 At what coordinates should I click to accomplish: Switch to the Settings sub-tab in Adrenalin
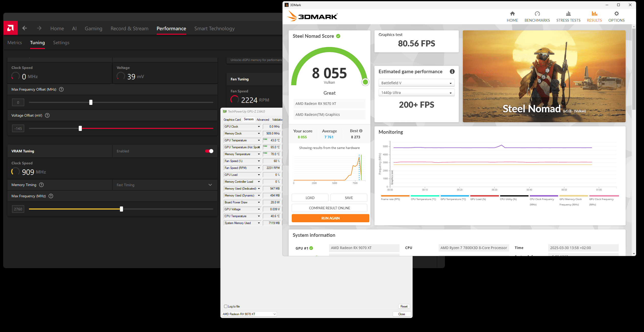coord(61,43)
